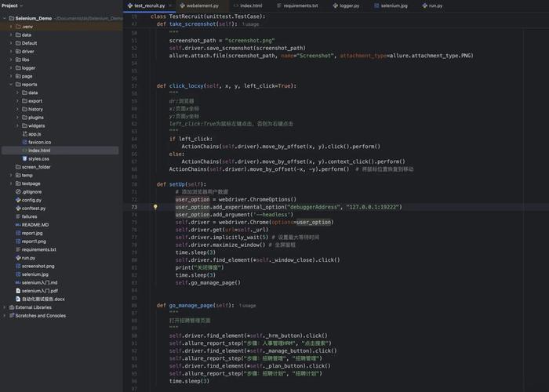Click the close icon on test_recruit.py tab
This screenshot has width=549, height=392.
coord(172,5)
